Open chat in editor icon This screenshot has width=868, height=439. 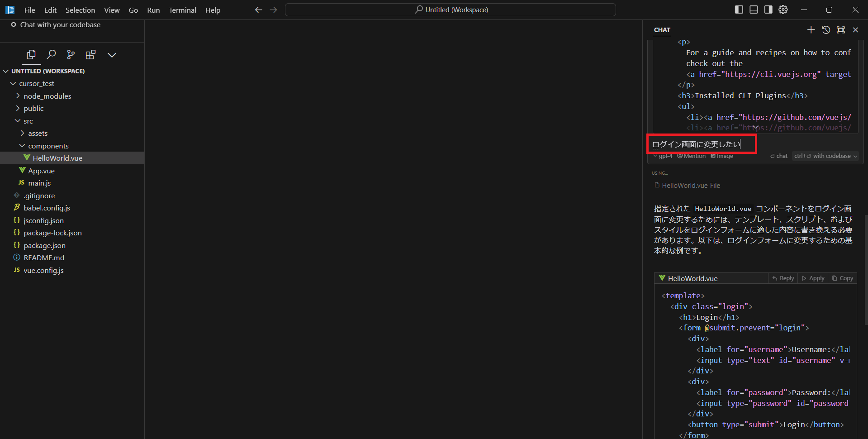pos(841,30)
